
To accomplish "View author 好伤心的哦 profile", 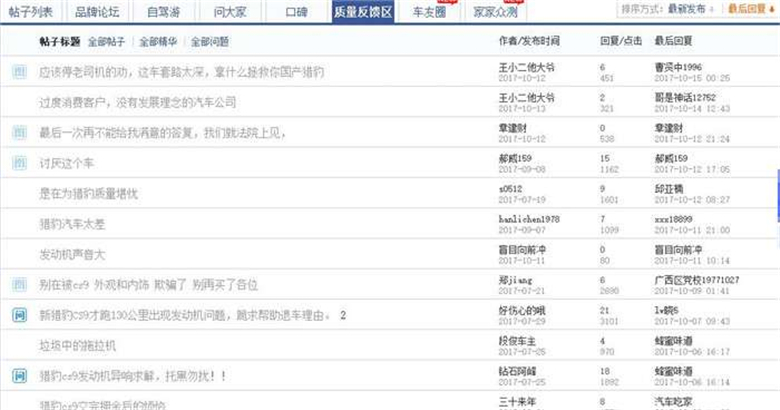I will (522, 310).
